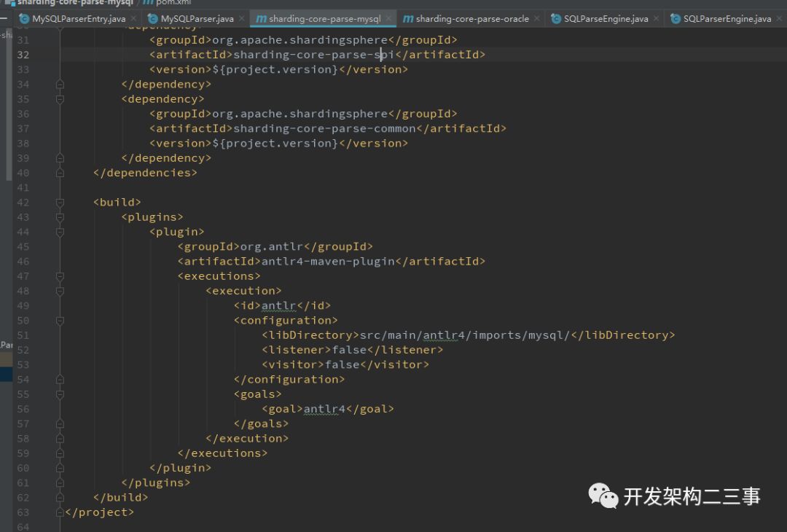
Task: Click groupId org.apache.shardingsphere on line 36
Action: click(300, 114)
